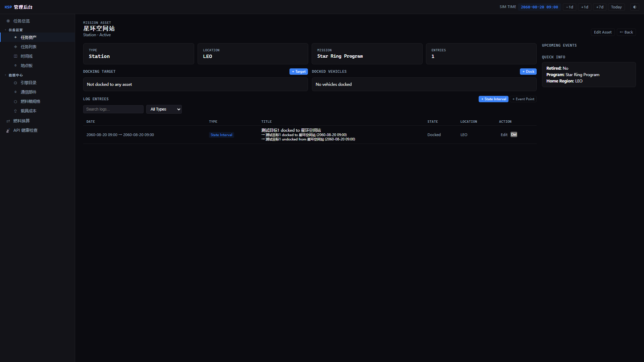Image resolution: width=644 pixels, height=362 pixels.
Task: Click the API 健康检查 icon
Action: (x=8, y=130)
